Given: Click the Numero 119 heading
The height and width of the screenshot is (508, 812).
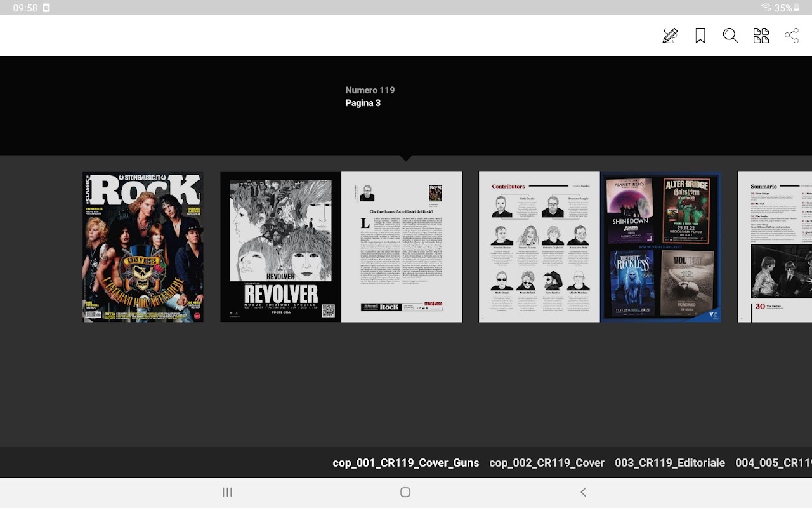Looking at the screenshot, I should click(x=370, y=90).
